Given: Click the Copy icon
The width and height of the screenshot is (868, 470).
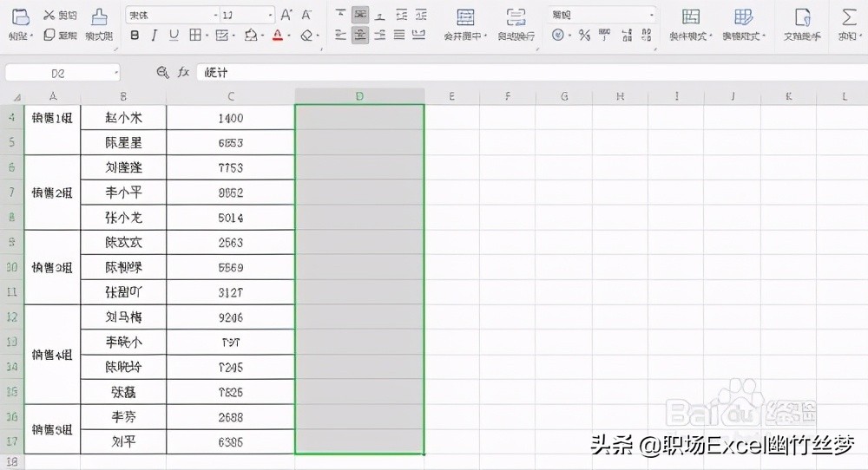Looking at the screenshot, I should point(49,35).
